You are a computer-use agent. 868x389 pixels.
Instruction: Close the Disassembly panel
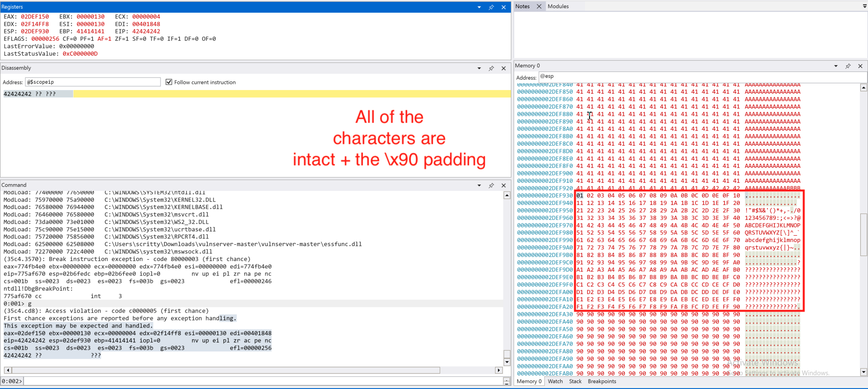pyautogui.click(x=504, y=68)
